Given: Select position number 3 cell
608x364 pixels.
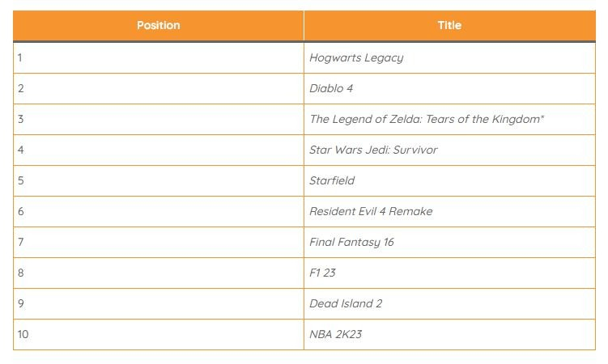Looking at the screenshot, I should tap(158, 119).
